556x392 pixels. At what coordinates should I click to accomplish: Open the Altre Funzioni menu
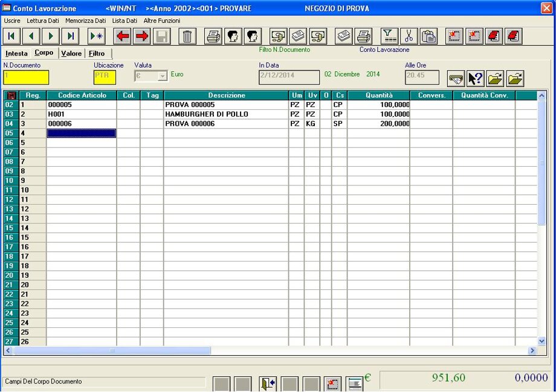(162, 21)
